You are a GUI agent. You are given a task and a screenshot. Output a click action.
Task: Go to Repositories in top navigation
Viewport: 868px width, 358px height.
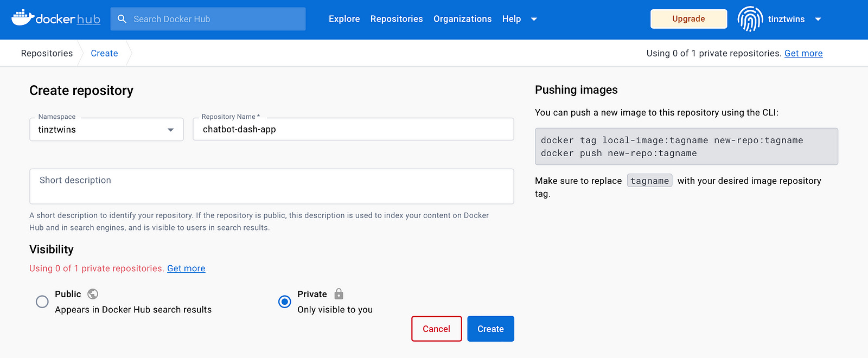[x=397, y=19]
